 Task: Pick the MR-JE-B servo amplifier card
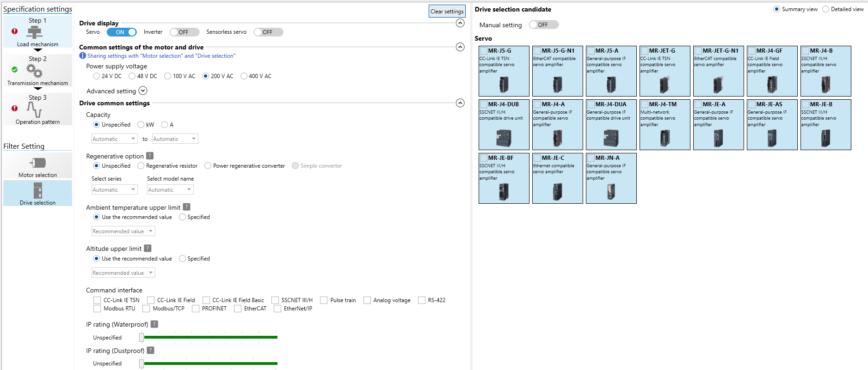[825, 125]
